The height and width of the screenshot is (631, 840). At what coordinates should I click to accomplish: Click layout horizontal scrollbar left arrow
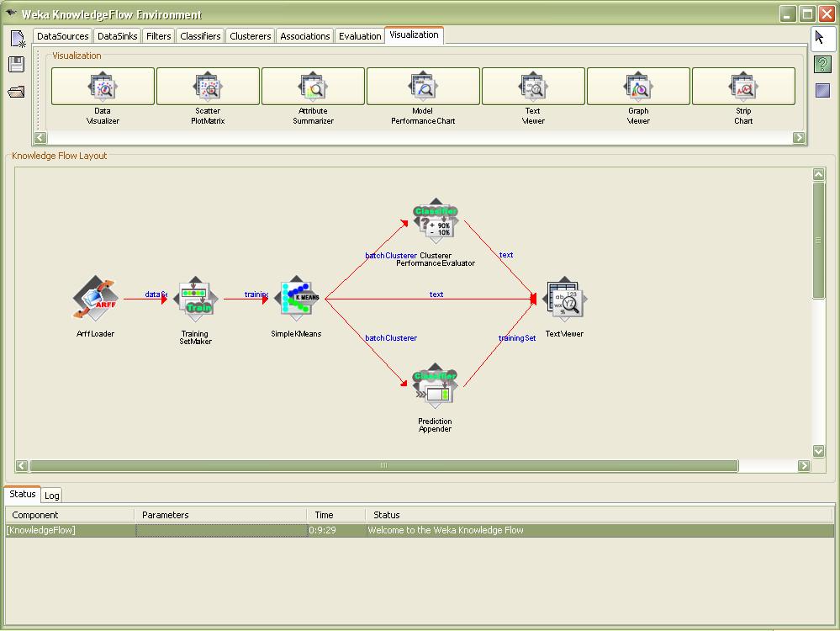pos(21,465)
